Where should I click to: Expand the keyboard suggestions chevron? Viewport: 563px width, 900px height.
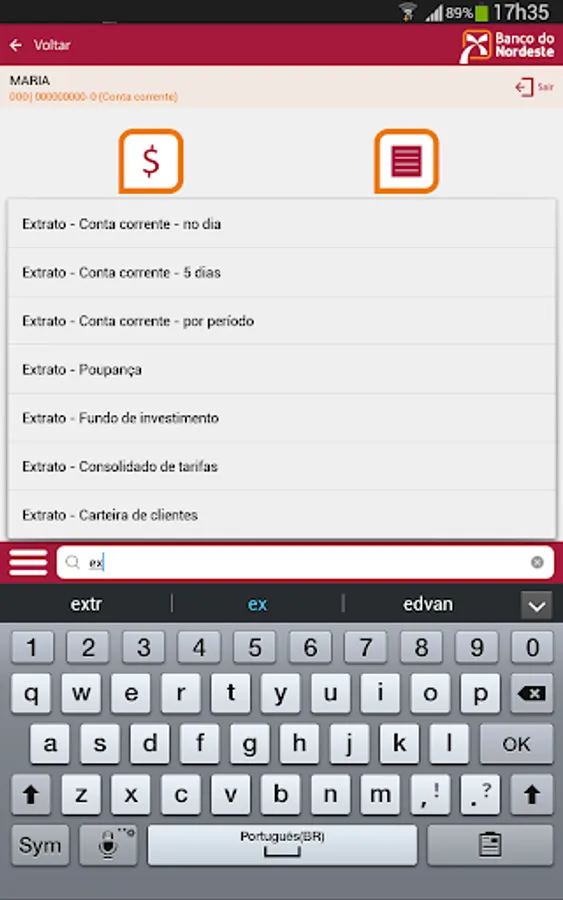[537, 605]
